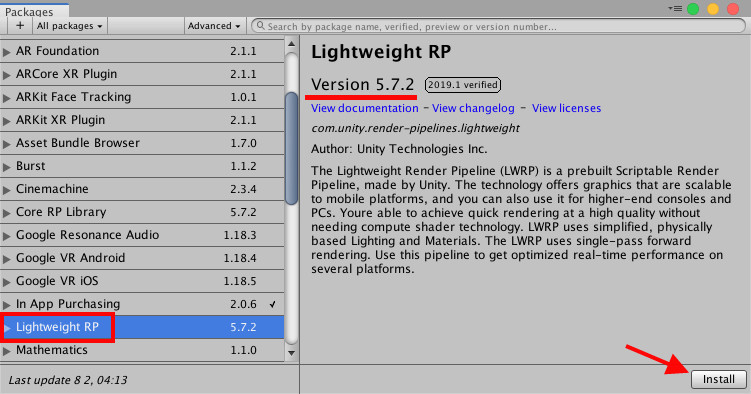Expand the Google VR Android row
This screenshot has height=394, width=751.
[x=6, y=259]
